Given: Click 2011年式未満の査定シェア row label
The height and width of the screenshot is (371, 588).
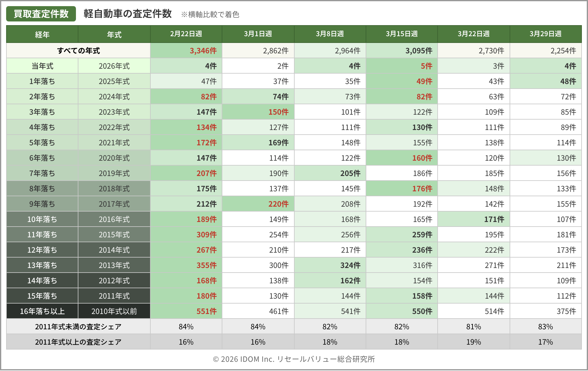Looking at the screenshot, I should pos(78,327).
